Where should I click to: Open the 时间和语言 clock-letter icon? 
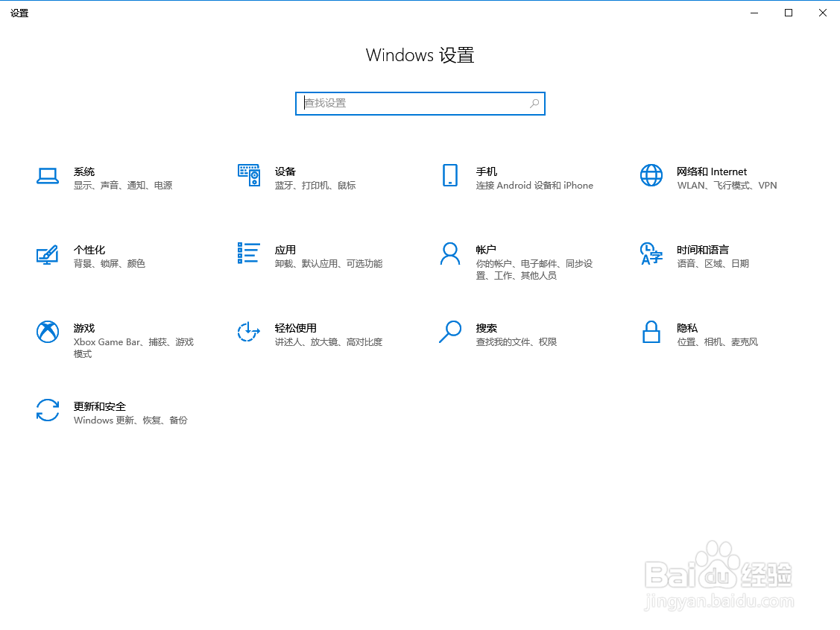pos(651,254)
